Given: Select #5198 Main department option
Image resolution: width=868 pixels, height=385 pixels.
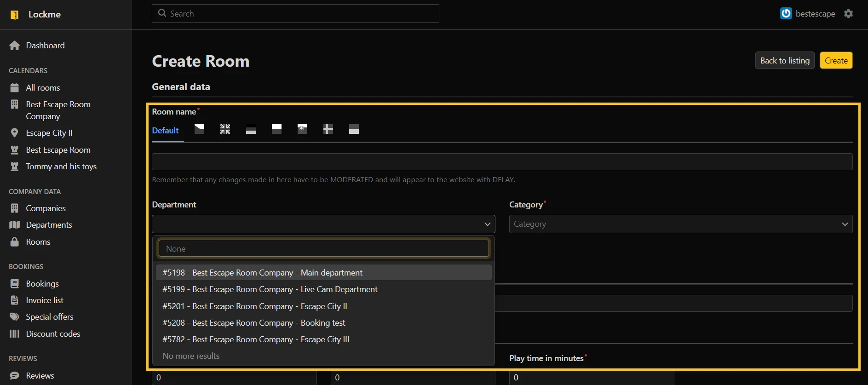Looking at the screenshot, I should coord(262,273).
